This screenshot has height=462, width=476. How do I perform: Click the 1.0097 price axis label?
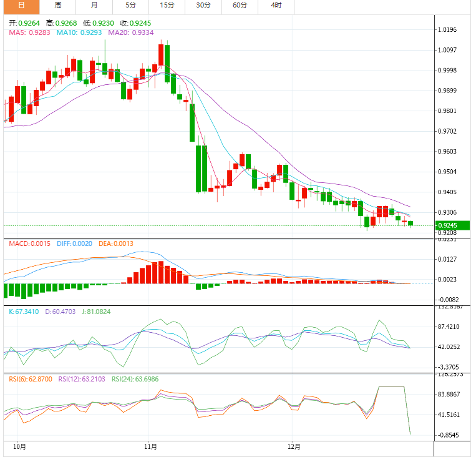(447, 50)
